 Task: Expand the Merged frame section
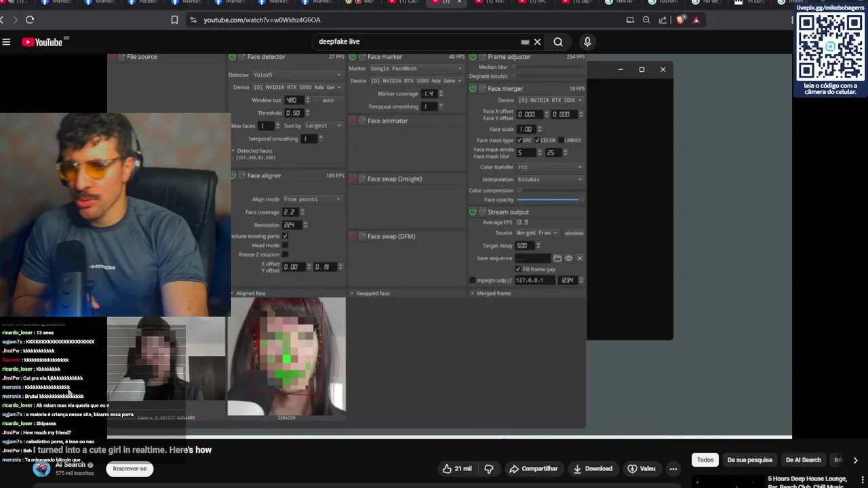click(x=472, y=293)
